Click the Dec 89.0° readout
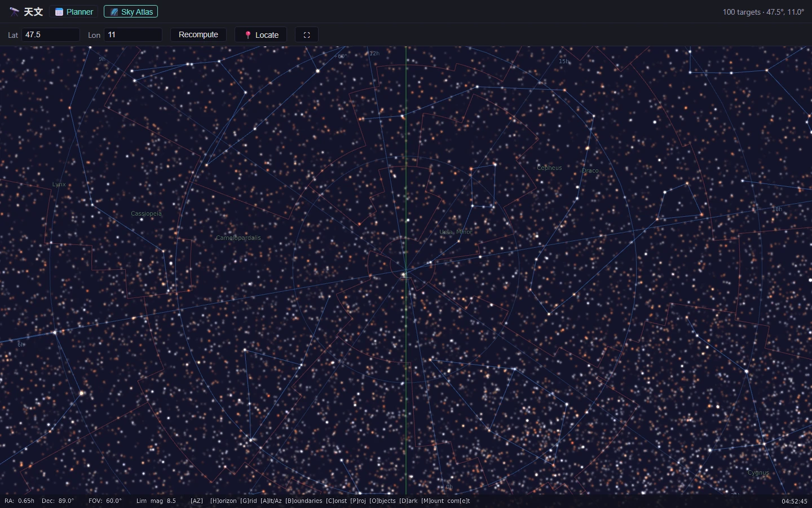 (x=58, y=501)
